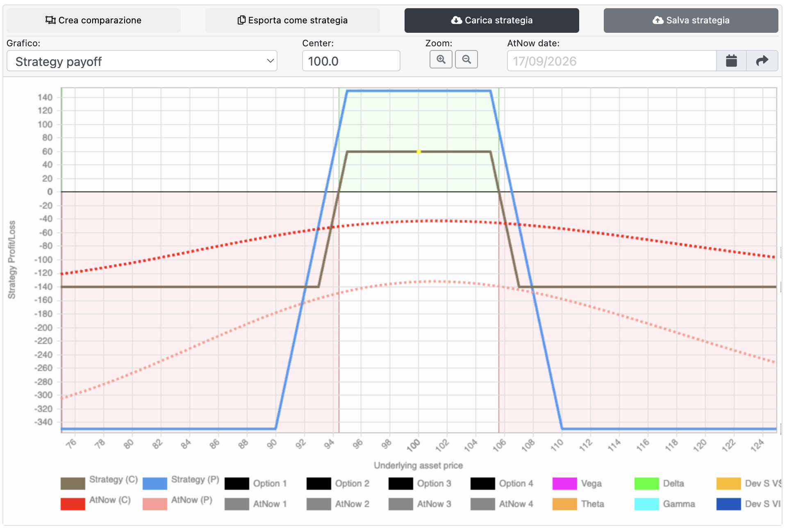787x532 pixels.
Task: Click the zoom in magnifier icon
Action: tap(441, 59)
